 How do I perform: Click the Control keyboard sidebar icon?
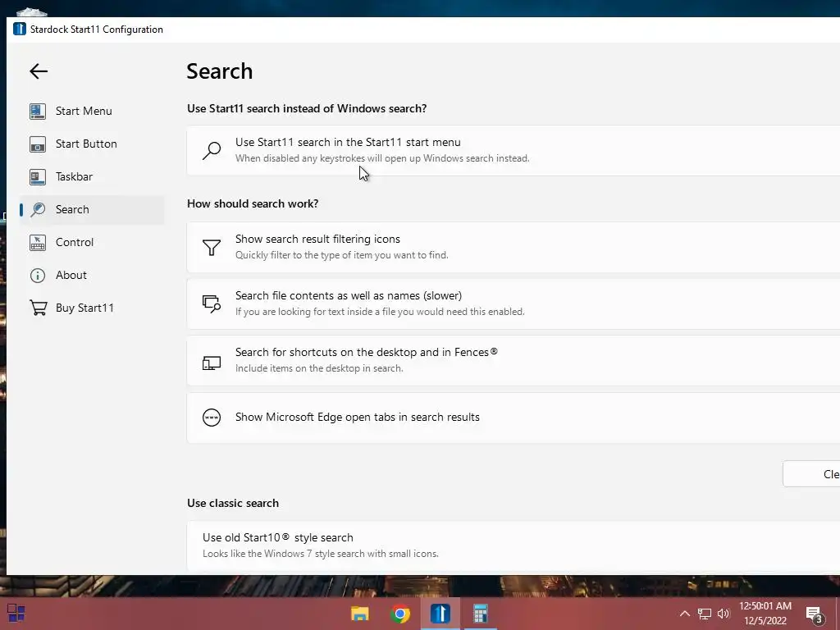click(x=38, y=242)
